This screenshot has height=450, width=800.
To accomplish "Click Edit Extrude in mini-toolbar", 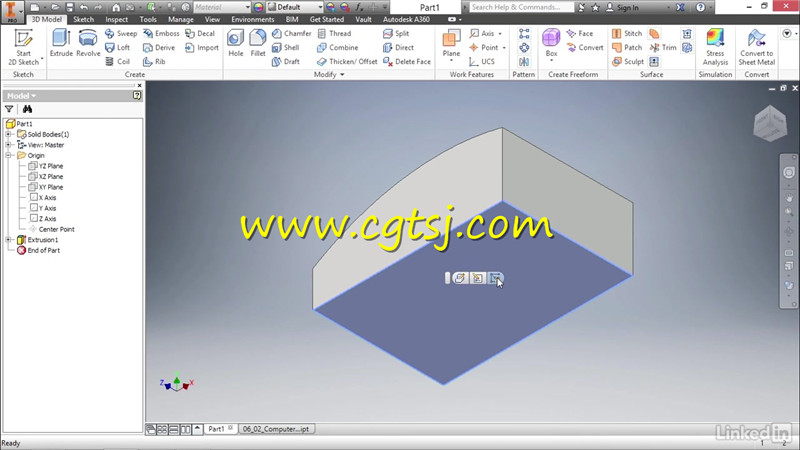I will pyautogui.click(x=459, y=278).
